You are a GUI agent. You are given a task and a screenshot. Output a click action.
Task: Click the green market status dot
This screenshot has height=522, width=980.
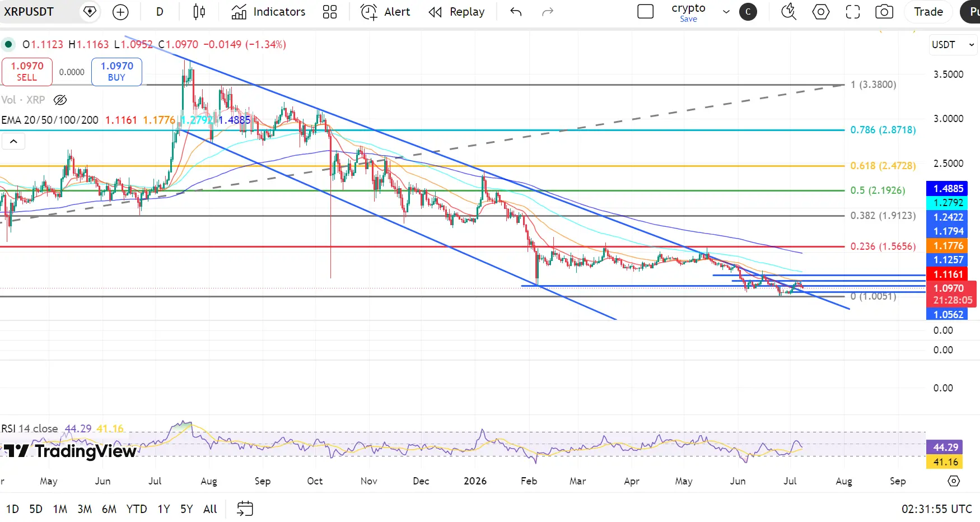pyautogui.click(x=8, y=44)
